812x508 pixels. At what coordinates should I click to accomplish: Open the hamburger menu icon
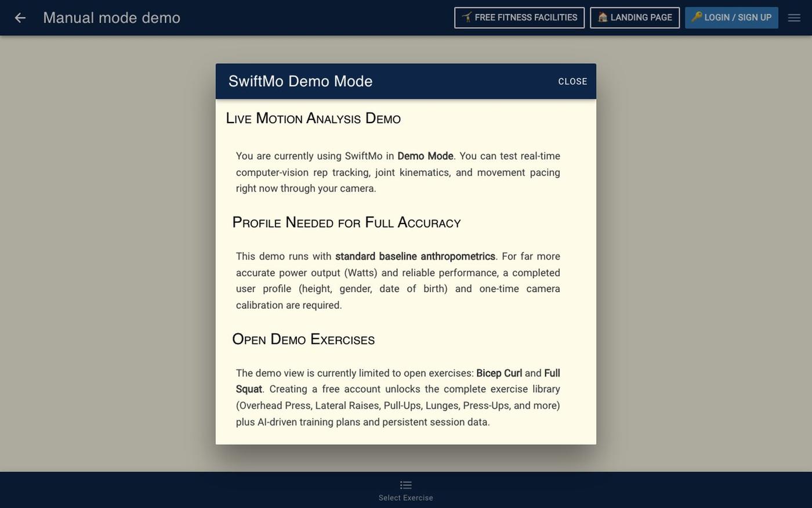(x=794, y=18)
